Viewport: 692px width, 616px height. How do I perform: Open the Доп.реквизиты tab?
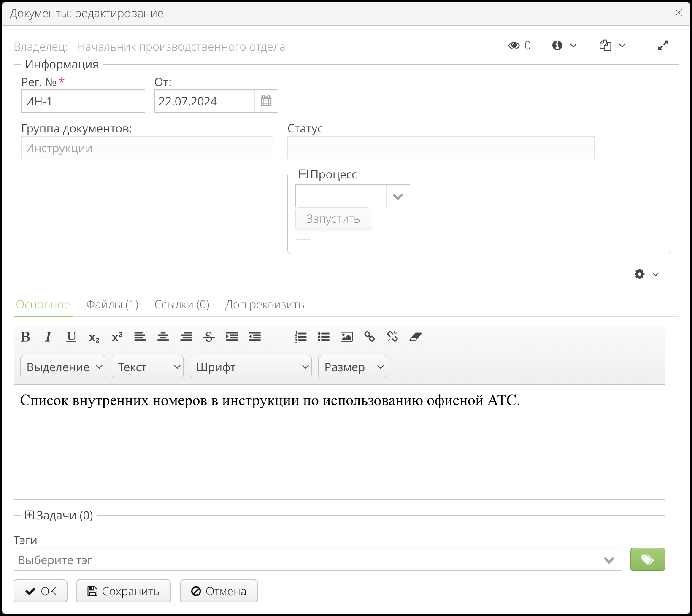(x=265, y=305)
